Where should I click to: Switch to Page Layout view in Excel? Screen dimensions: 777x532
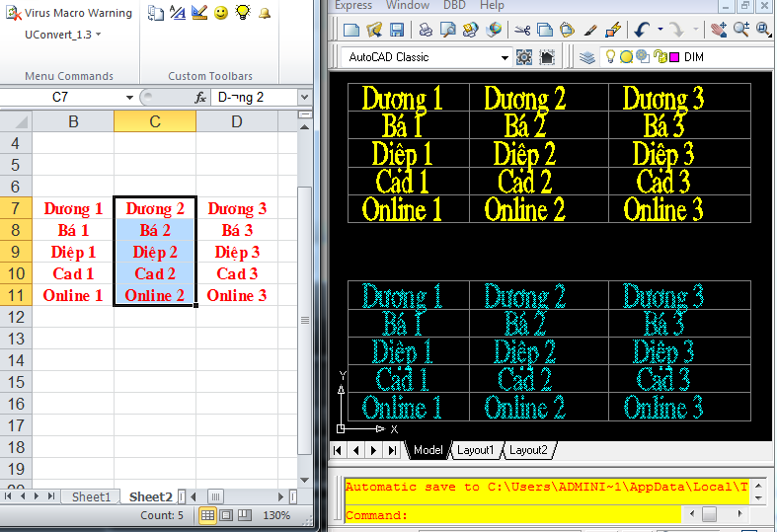pyautogui.click(x=227, y=515)
